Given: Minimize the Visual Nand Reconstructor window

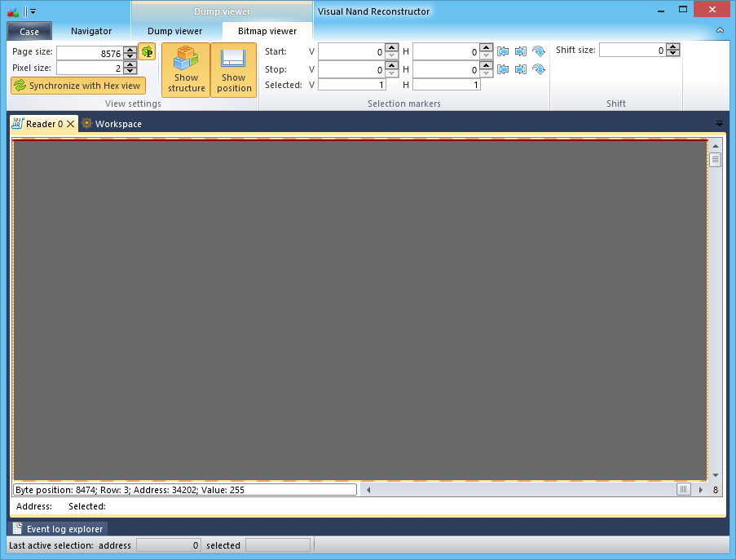Looking at the screenshot, I should [x=661, y=11].
